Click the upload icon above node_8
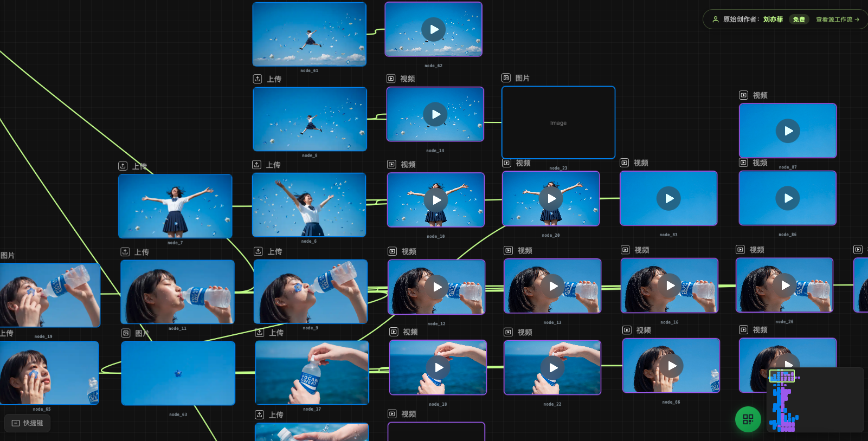Viewport: 868px width, 441px height. (x=258, y=79)
